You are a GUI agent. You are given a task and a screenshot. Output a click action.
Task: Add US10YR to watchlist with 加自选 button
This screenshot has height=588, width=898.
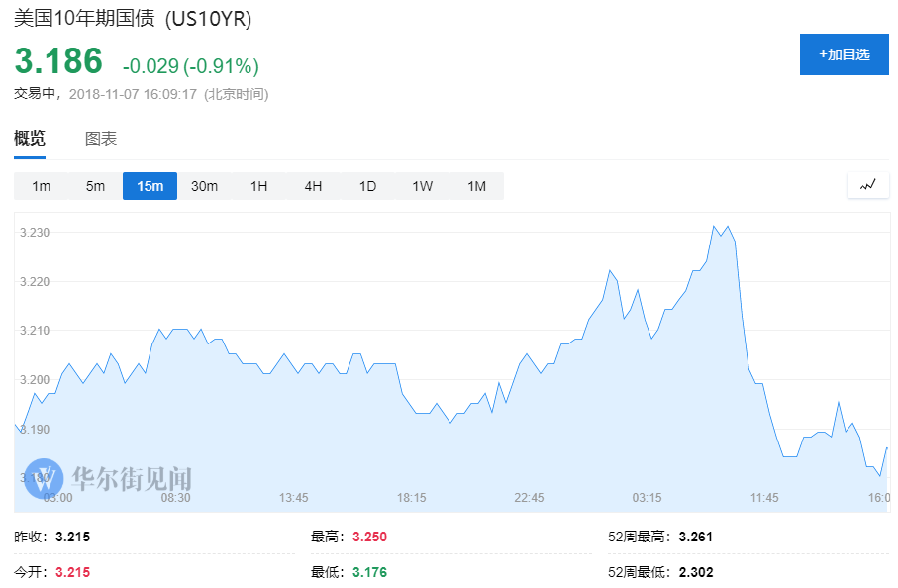(844, 54)
